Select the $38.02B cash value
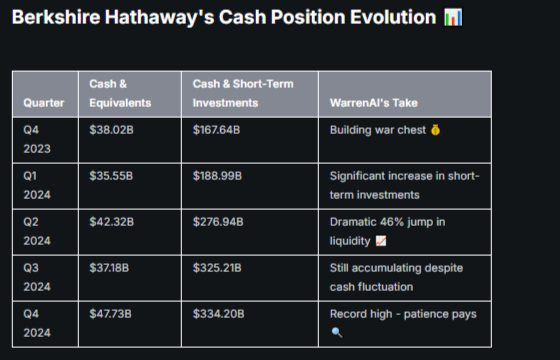 pyautogui.click(x=111, y=130)
